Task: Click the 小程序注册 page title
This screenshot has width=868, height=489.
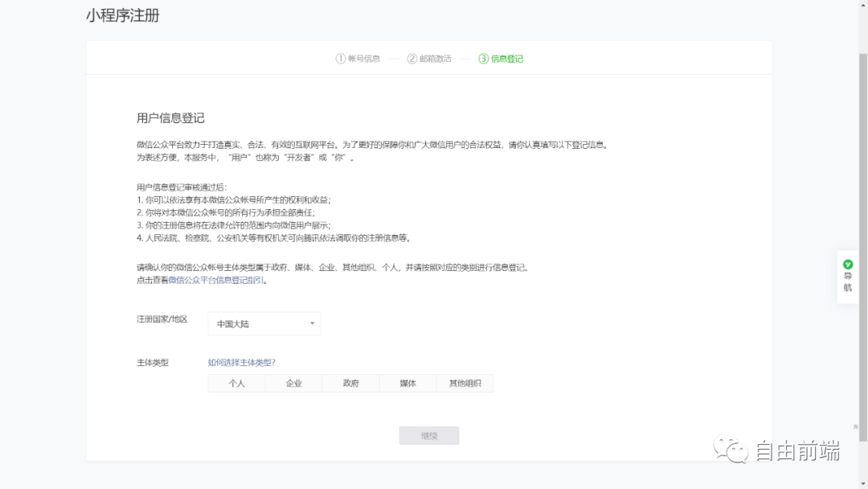Action: [124, 15]
